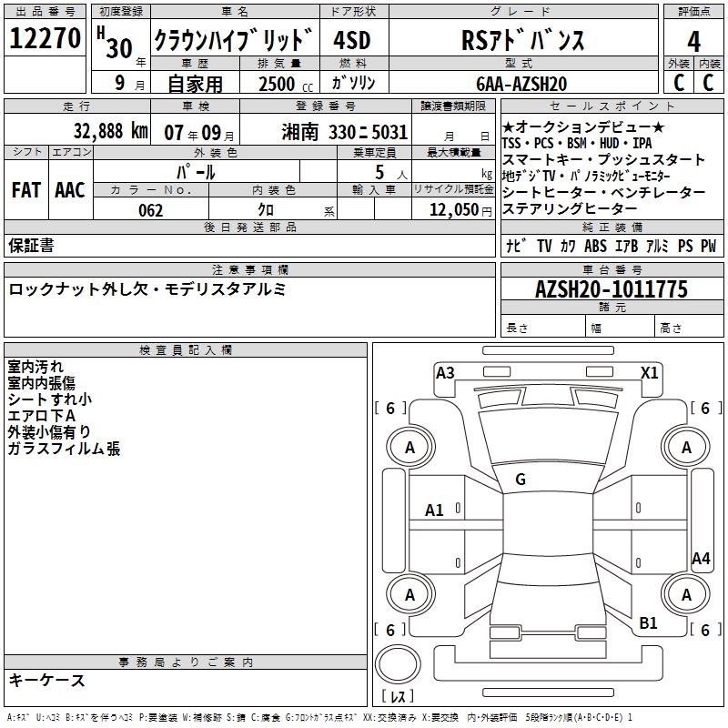Click the C grade under 内装
The width and height of the screenshot is (728, 728).
(x=708, y=82)
